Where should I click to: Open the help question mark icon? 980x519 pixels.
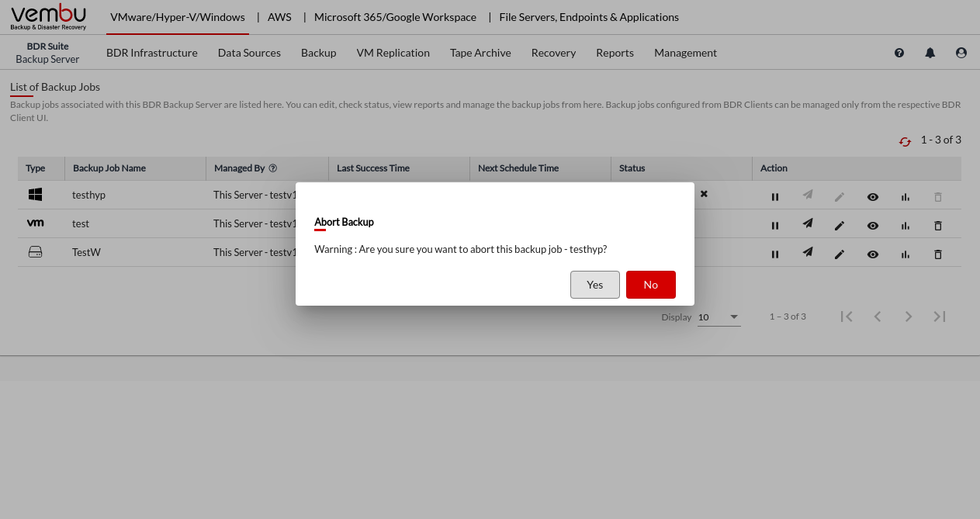(899, 53)
